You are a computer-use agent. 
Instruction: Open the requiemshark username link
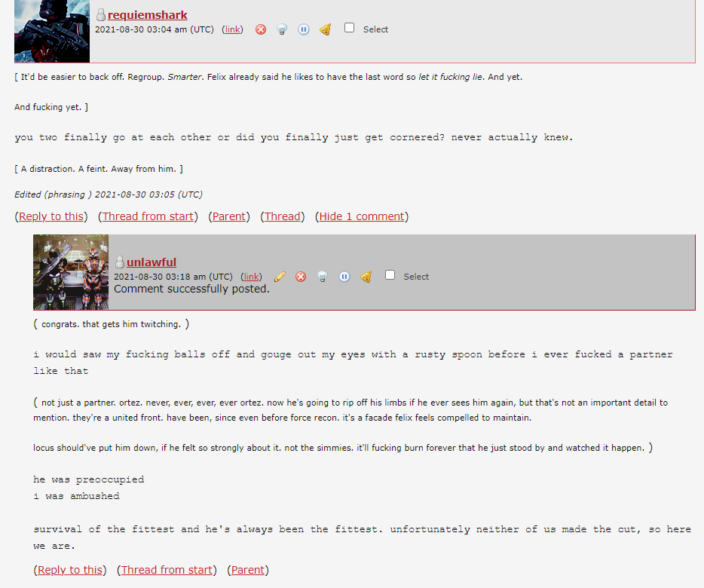147,15
